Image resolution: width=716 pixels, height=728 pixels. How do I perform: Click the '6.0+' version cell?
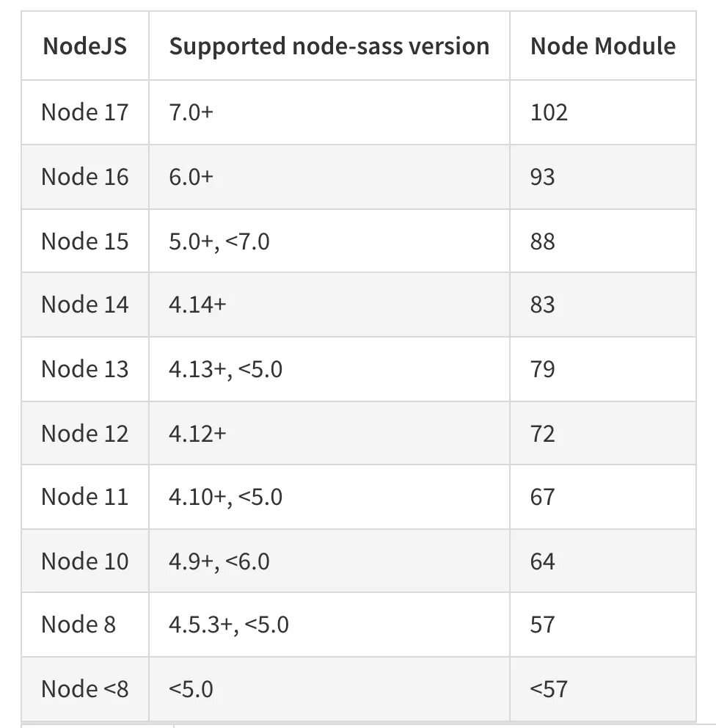pyautogui.click(x=191, y=177)
